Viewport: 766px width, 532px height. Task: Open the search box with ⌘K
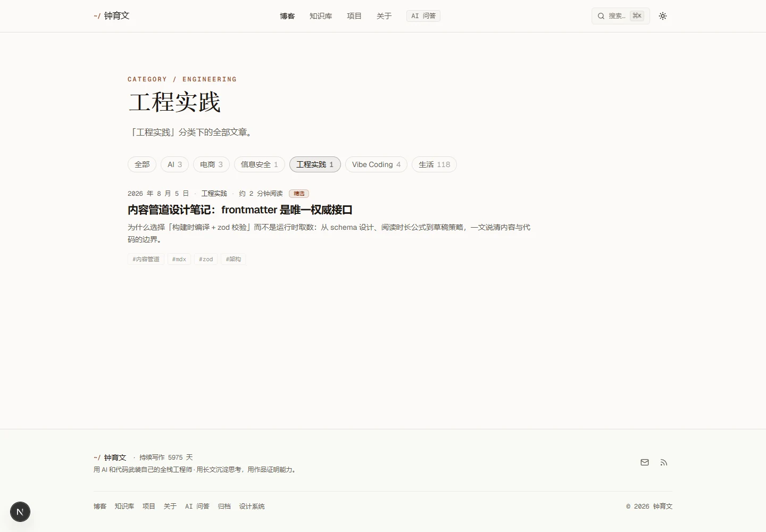tap(621, 16)
